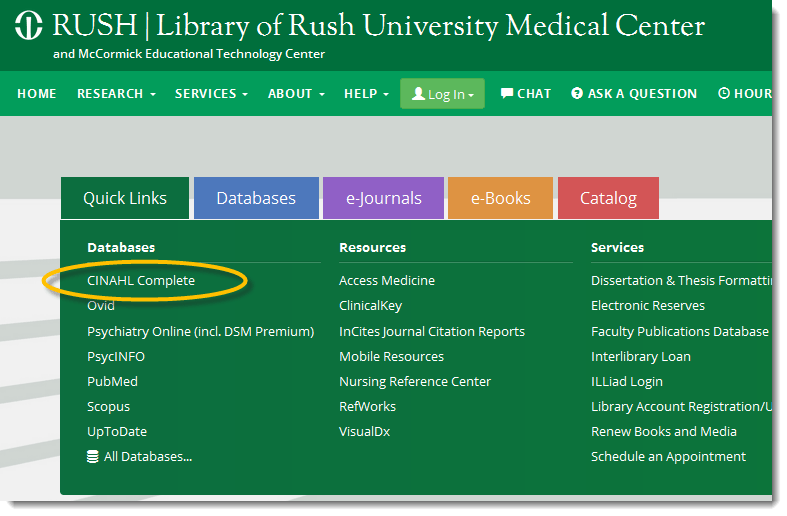Screen dimensions: 787x516
Task: Open Dissertation & Thesis Formatting link
Action: coord(681,281)
